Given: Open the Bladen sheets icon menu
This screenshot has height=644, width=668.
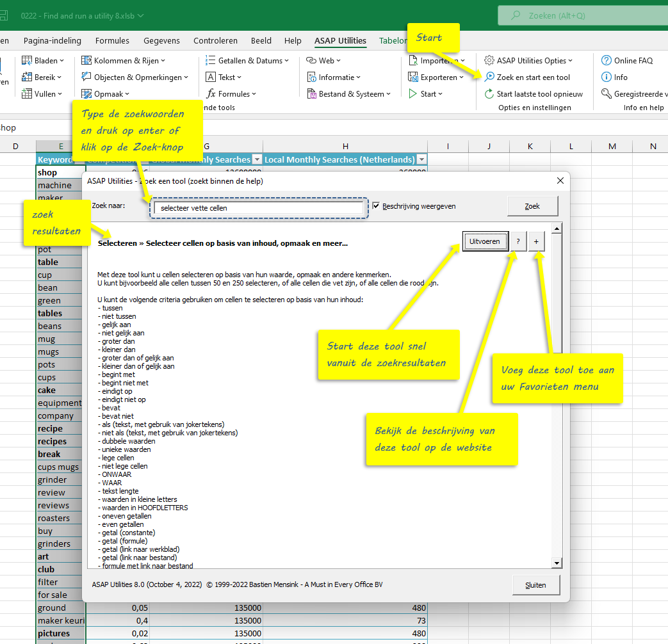Looking at the screenshot, I should click(x=27, y=60).
